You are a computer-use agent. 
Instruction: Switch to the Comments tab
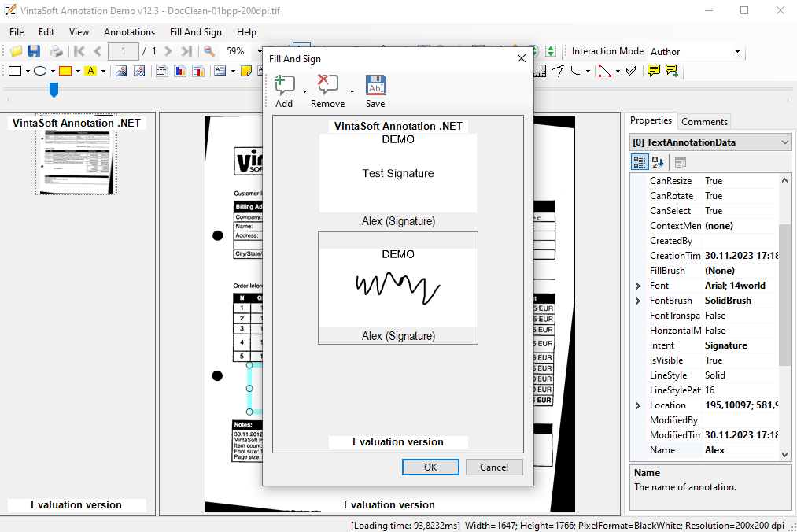click(x=704, y=121)
